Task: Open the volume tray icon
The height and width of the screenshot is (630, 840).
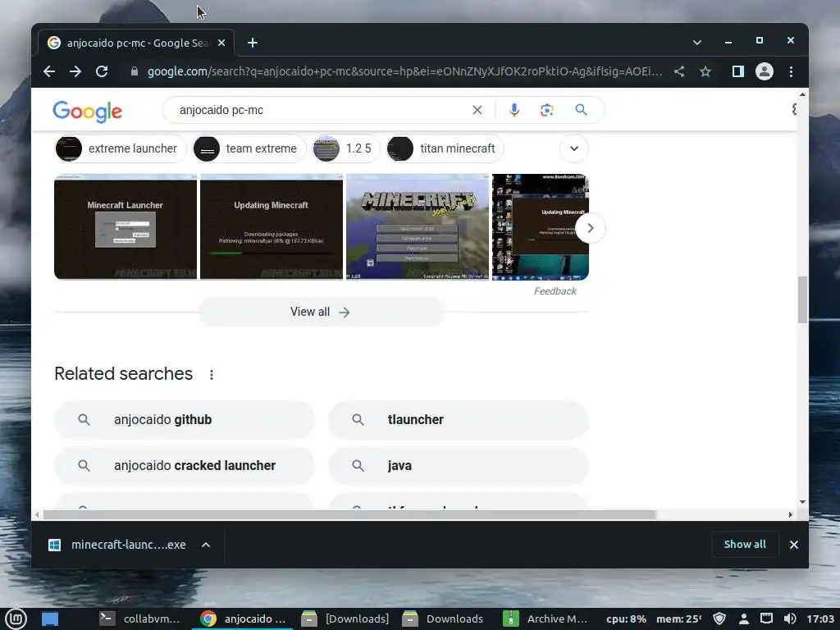Action: click(x=790, y=619)
